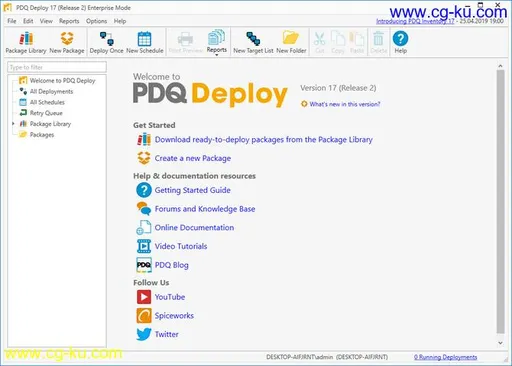Open the Video Tutorials link
This screenshot has width=512, height=366.
click(181, 246)
